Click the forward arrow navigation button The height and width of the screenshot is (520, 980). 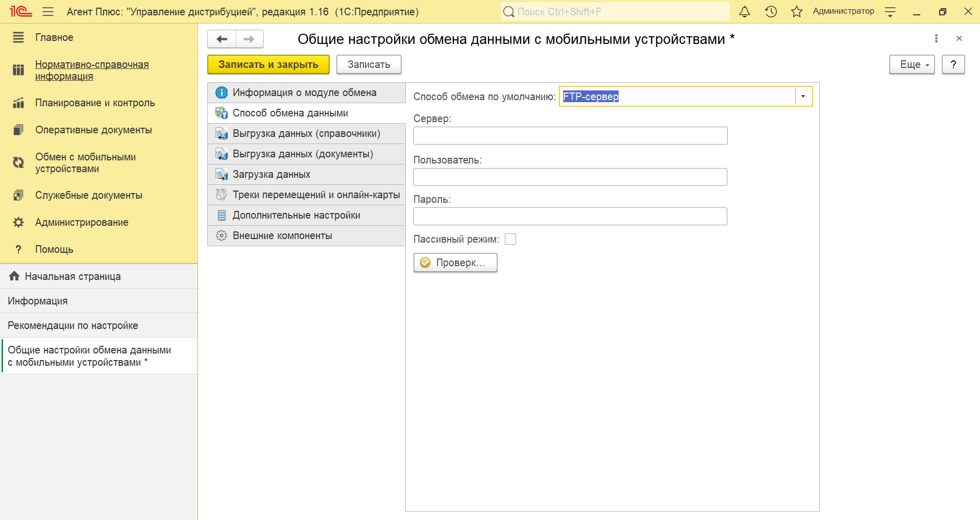tap(249, 39)
